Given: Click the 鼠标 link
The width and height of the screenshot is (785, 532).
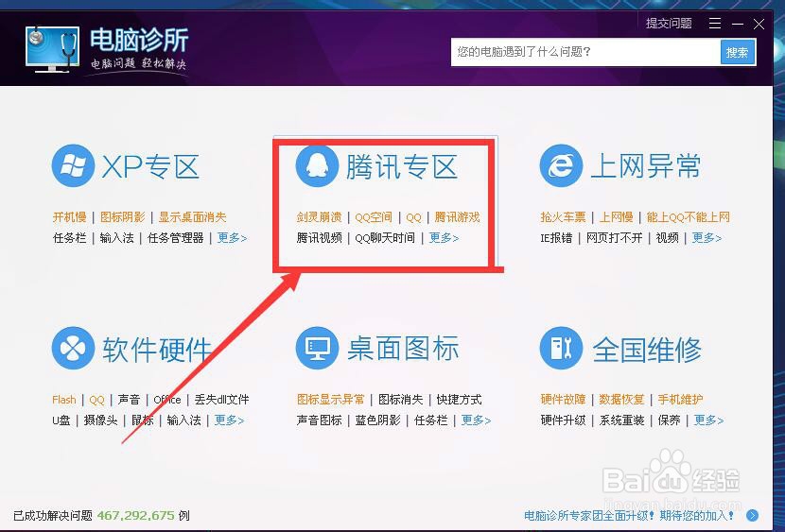Looking at the screenshot, I should (142, 420).
